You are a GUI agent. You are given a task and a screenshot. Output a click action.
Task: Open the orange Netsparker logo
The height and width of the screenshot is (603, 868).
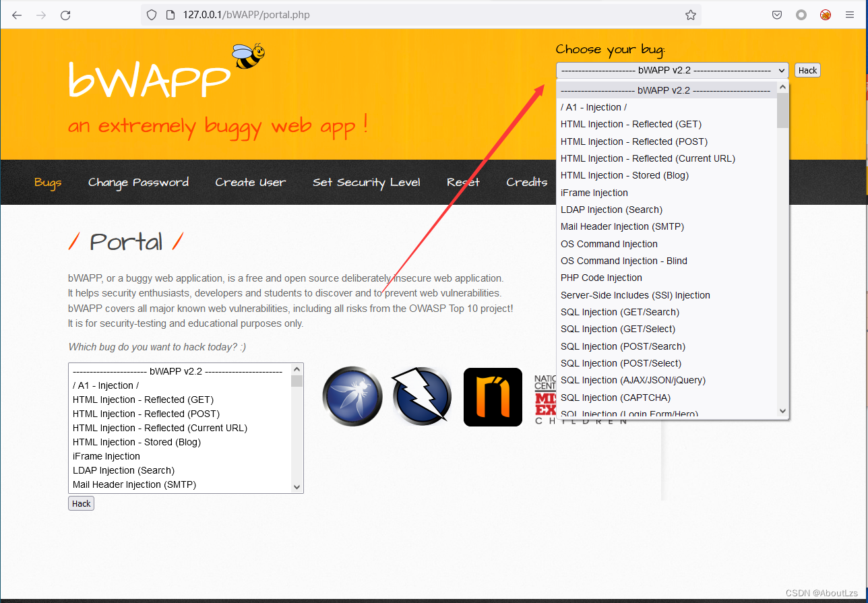coord(493,397)
